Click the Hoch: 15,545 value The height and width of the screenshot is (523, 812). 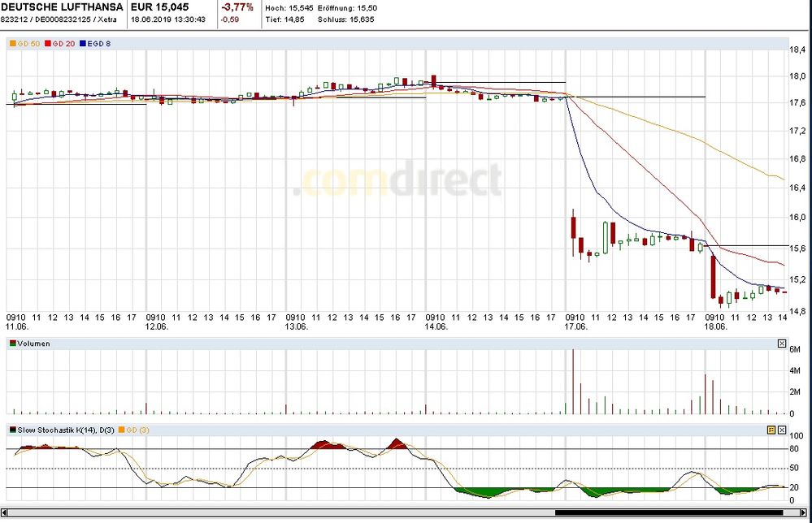pos(289,8)
